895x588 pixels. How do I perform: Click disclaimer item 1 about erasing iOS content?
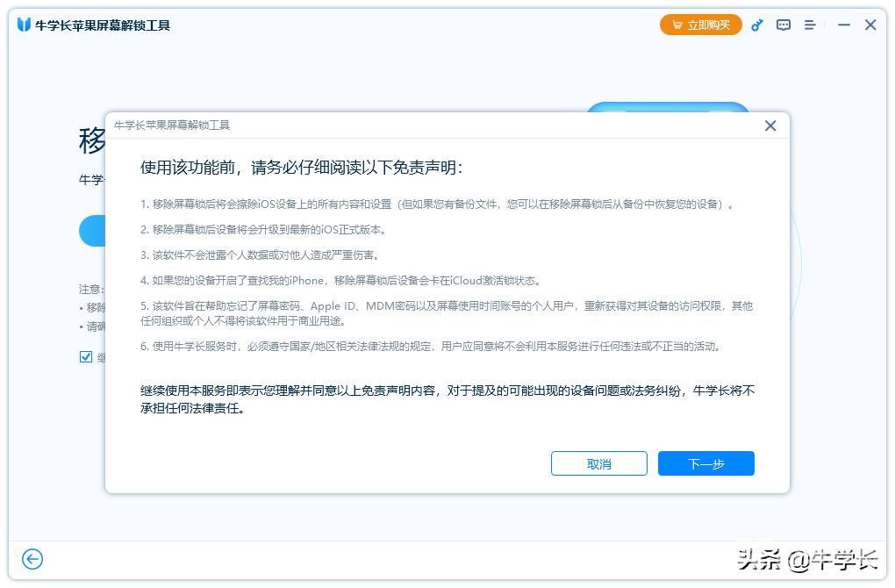pos(436,204)
